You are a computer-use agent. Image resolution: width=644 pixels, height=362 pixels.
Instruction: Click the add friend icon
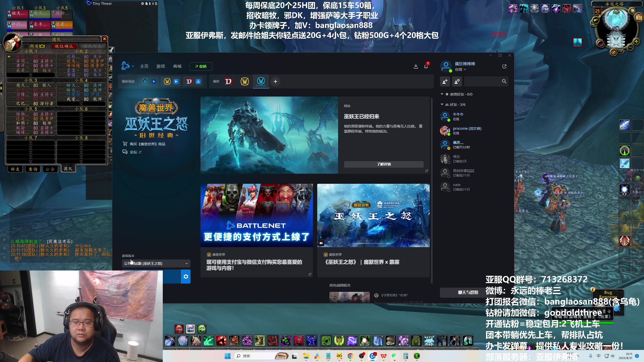coord(445,81)
